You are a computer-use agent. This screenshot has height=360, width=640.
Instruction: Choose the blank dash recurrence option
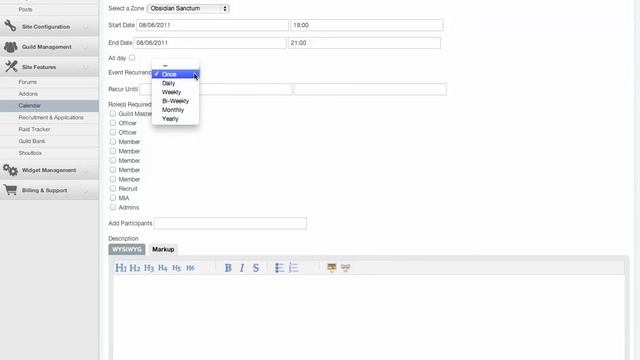[176, 65]
